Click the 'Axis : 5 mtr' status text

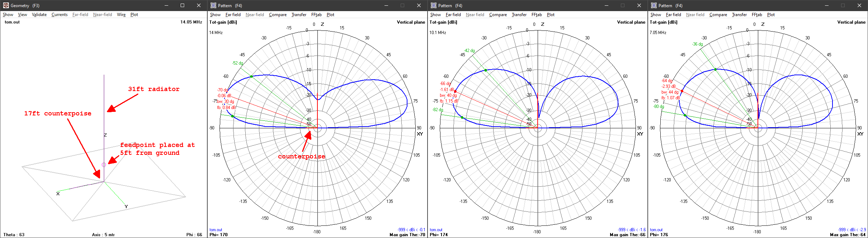[103, 235]
